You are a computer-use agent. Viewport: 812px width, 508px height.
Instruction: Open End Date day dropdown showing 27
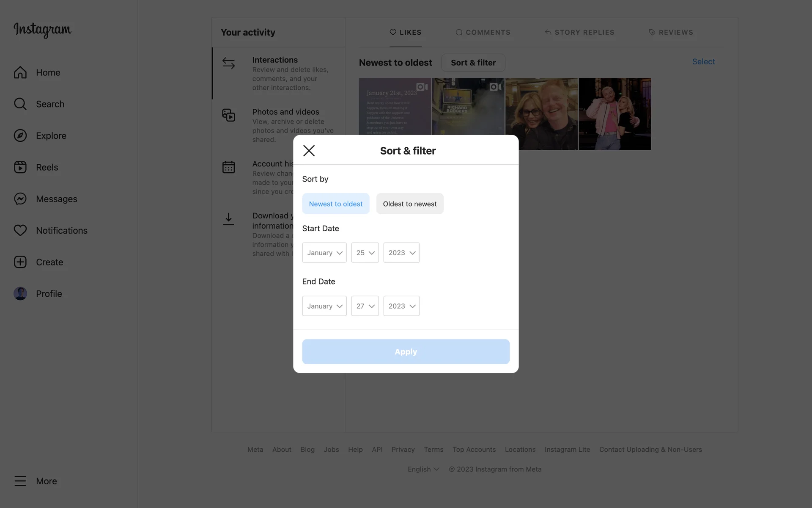coord(365,306)
